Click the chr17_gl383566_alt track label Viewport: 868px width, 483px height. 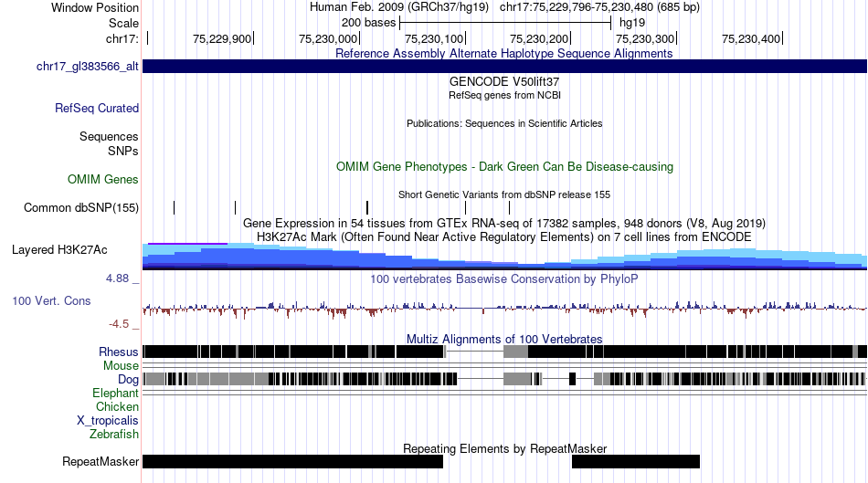point(88,67)
